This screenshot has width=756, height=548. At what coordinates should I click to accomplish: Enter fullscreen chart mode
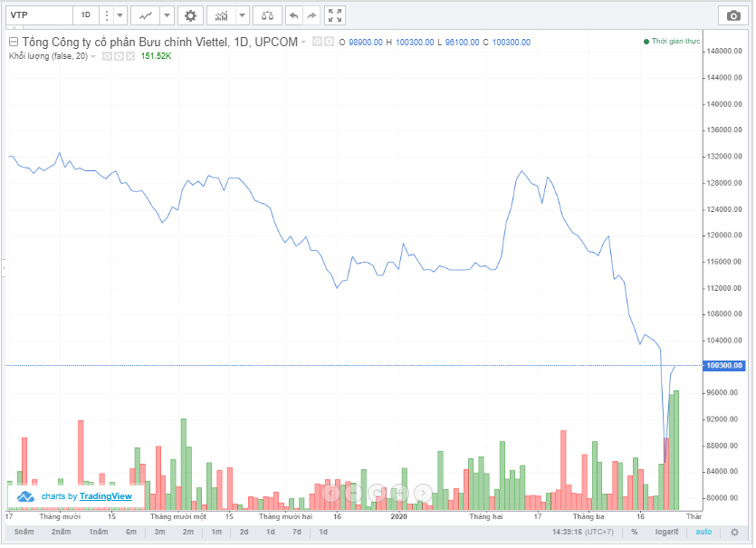[335, 16]
